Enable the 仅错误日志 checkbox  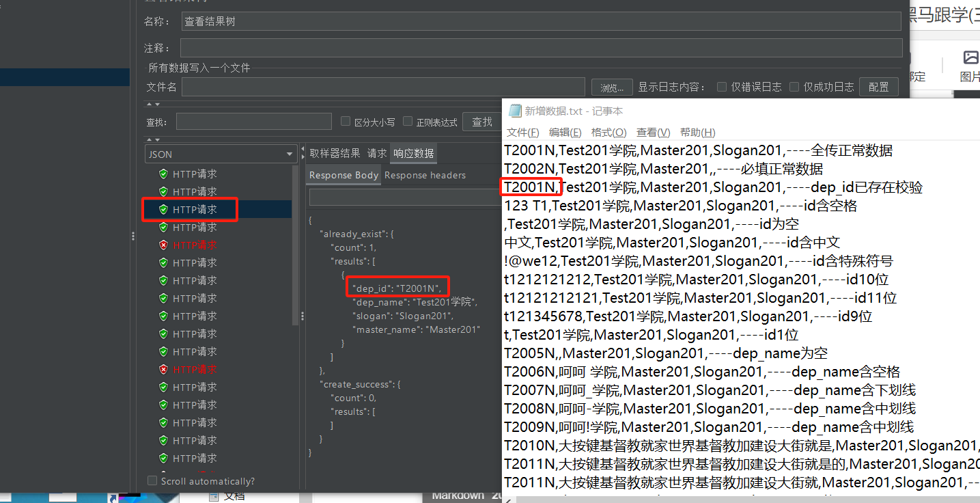click(x=722, y=87)
